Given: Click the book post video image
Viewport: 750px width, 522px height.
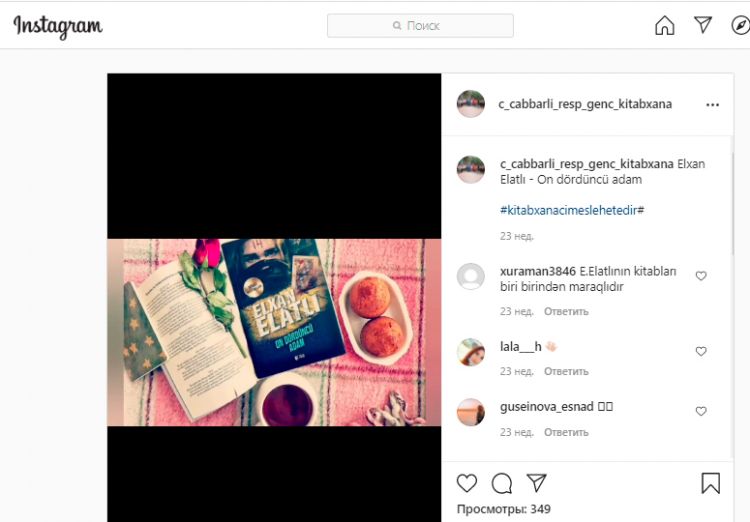Looking at the screenshot, I should point(274,333).
